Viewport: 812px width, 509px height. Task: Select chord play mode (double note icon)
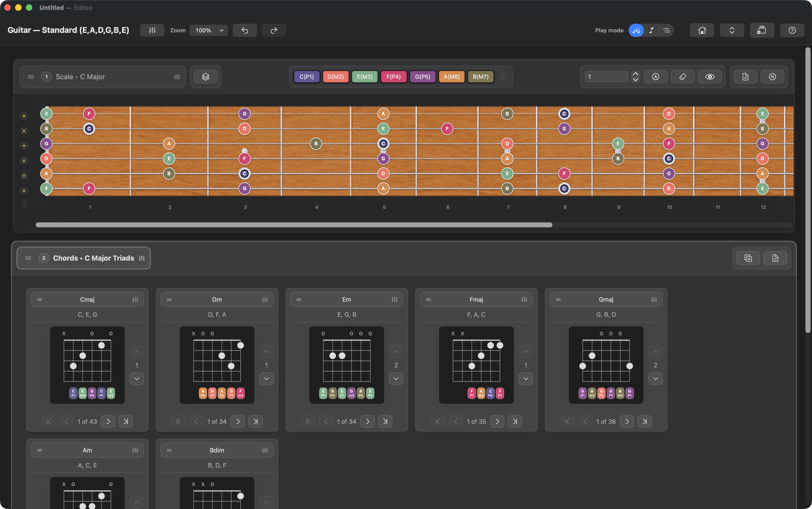click(636, 30)
